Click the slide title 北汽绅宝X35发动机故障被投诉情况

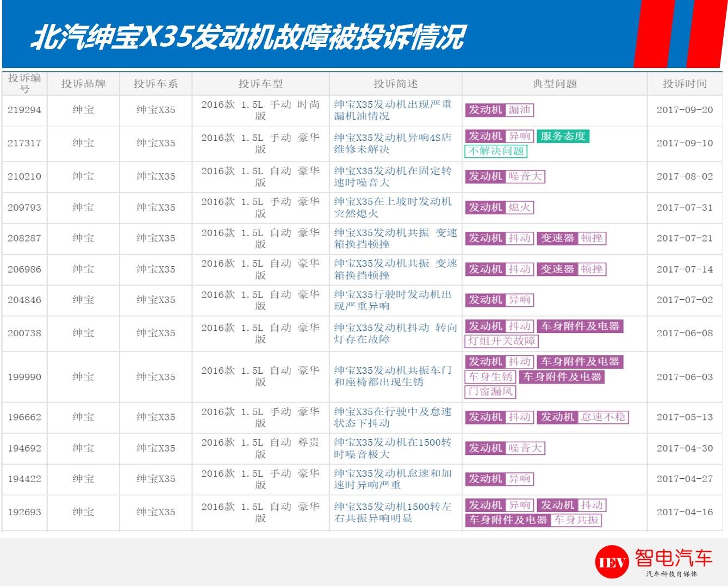[248, 37]
